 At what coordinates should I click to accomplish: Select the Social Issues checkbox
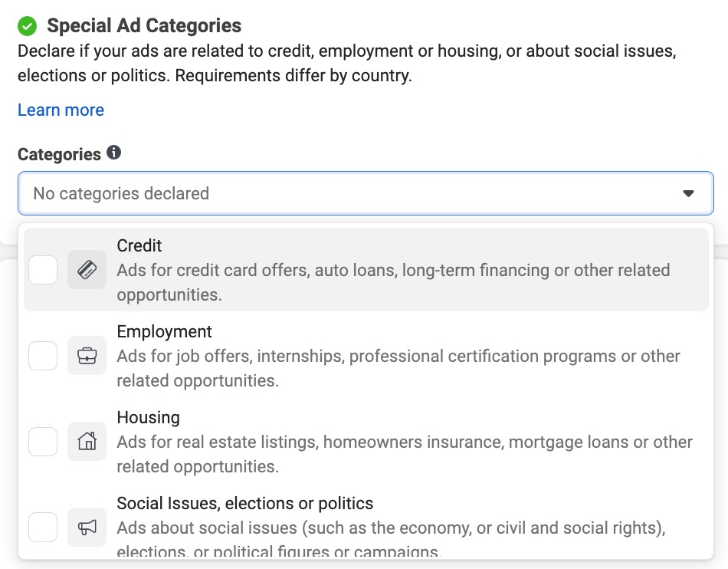tap(43, 528)
